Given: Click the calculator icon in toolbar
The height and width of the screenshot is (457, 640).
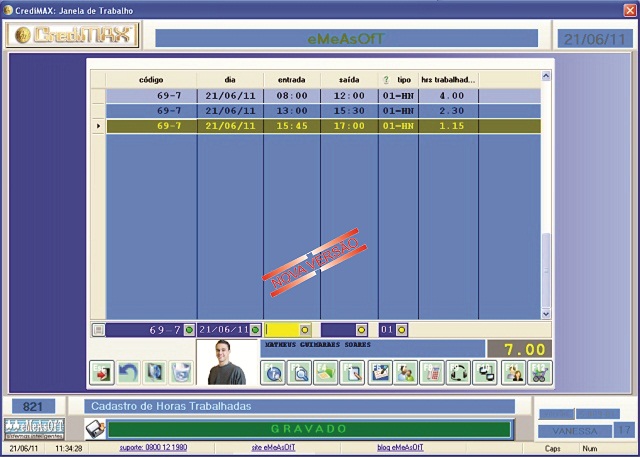Looking at the screenshot, I should click(433, 373).
